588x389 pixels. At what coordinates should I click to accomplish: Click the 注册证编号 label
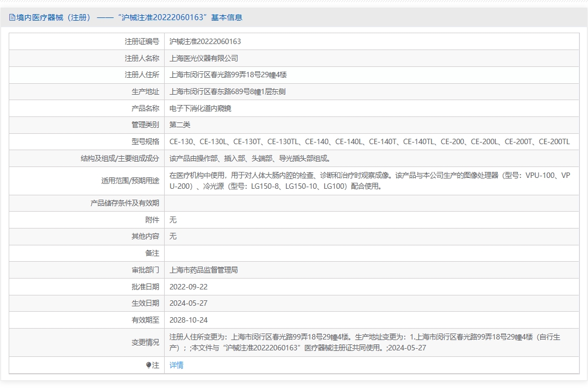tap(142, 41)
